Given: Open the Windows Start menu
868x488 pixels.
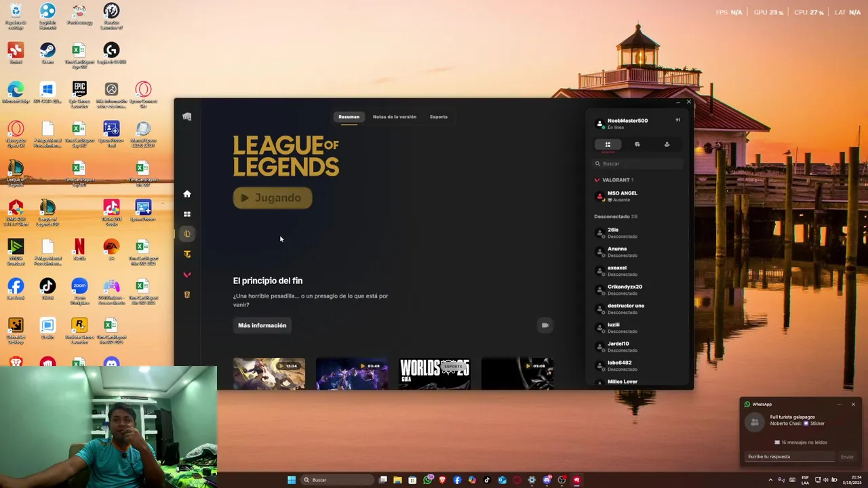Looking at the screenshot, I should point(292,480).
